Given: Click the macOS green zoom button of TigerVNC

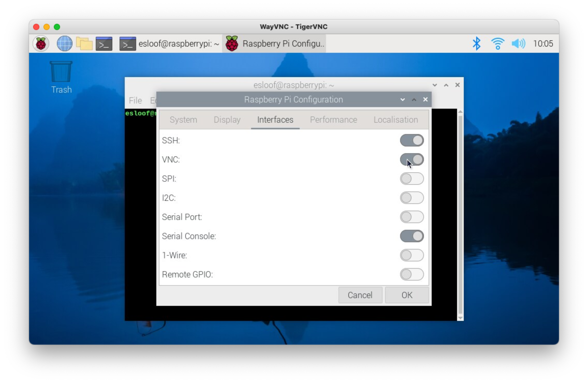Looking at the screenshot, I should [57, 27].
